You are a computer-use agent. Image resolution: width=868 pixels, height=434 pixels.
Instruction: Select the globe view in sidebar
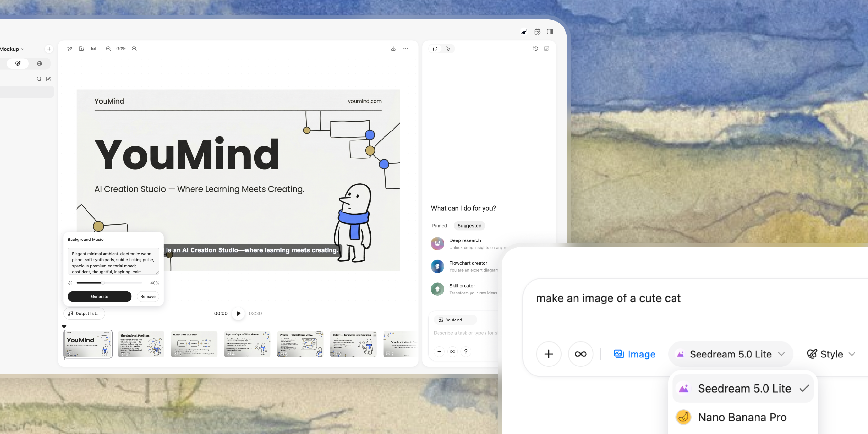click(x=40, y=63)
